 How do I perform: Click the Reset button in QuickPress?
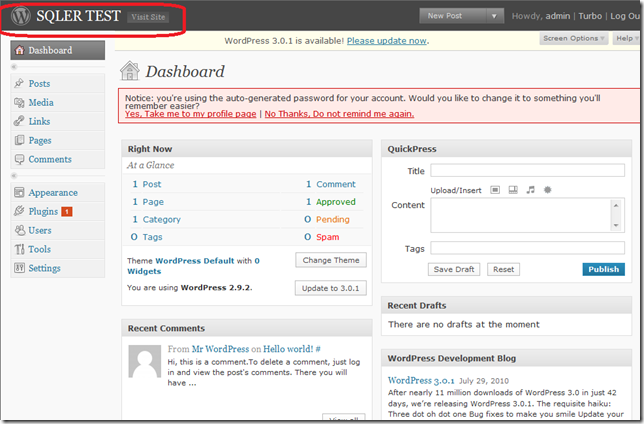[x=504, y=269]
